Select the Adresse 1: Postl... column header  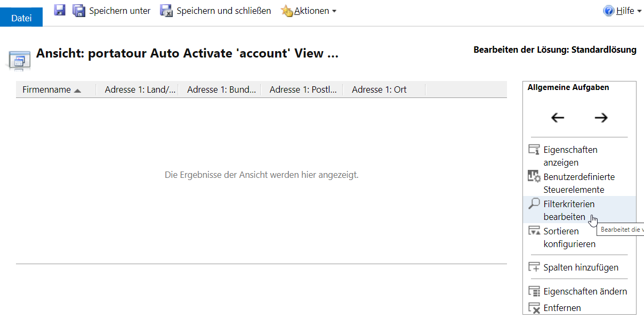coord(303,89)
